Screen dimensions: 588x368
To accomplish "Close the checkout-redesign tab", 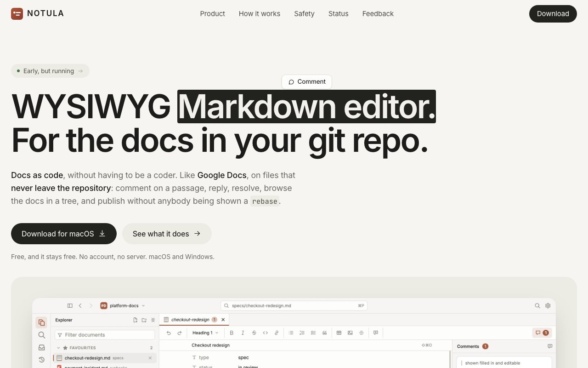I will 223,320.
